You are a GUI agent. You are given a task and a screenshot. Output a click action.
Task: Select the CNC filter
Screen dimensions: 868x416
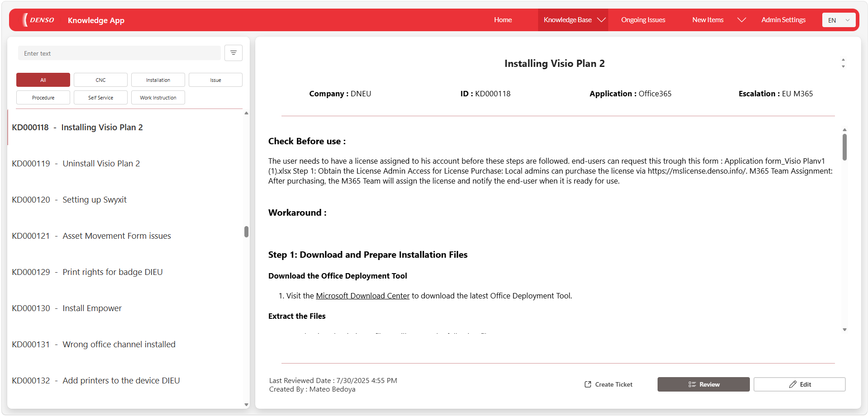pyautogui.click(x=100, y=80)
